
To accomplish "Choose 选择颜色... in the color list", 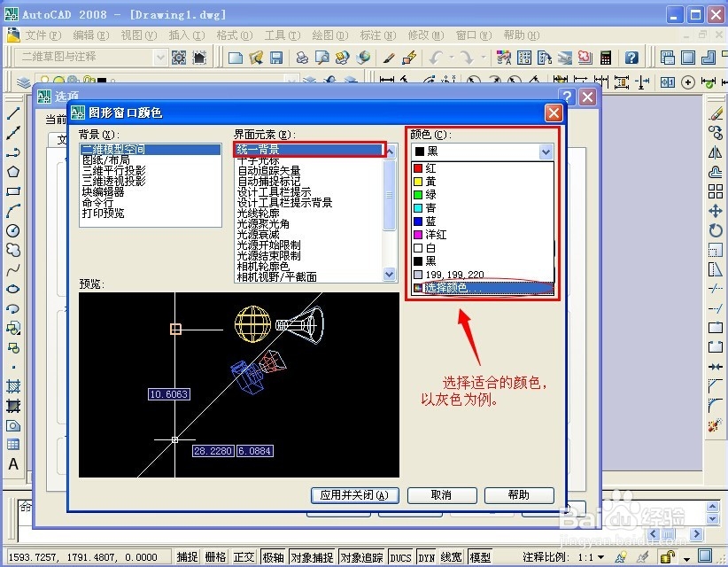I will tap(483, 287).
